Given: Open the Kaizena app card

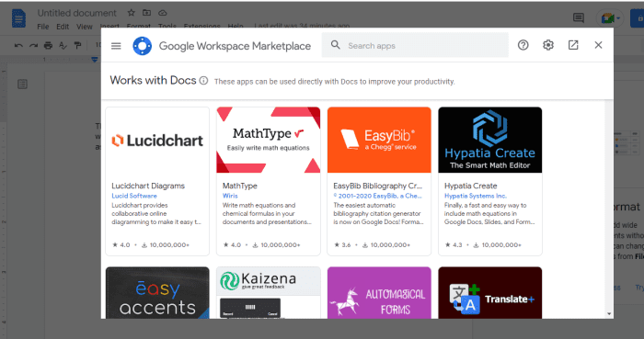Looking at the screenshot, I should point(269,293).
